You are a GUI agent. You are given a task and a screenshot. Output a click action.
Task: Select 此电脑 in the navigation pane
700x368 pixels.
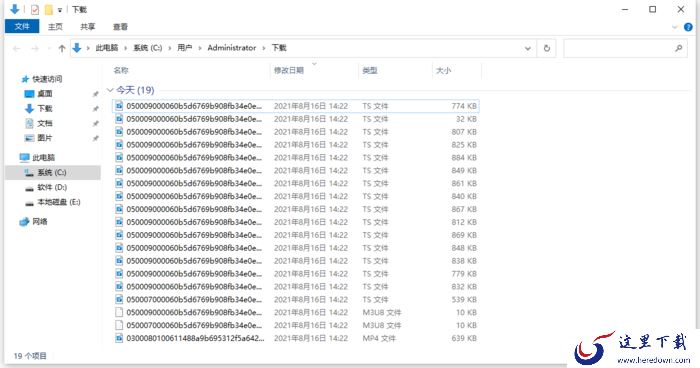coord(43,158)
